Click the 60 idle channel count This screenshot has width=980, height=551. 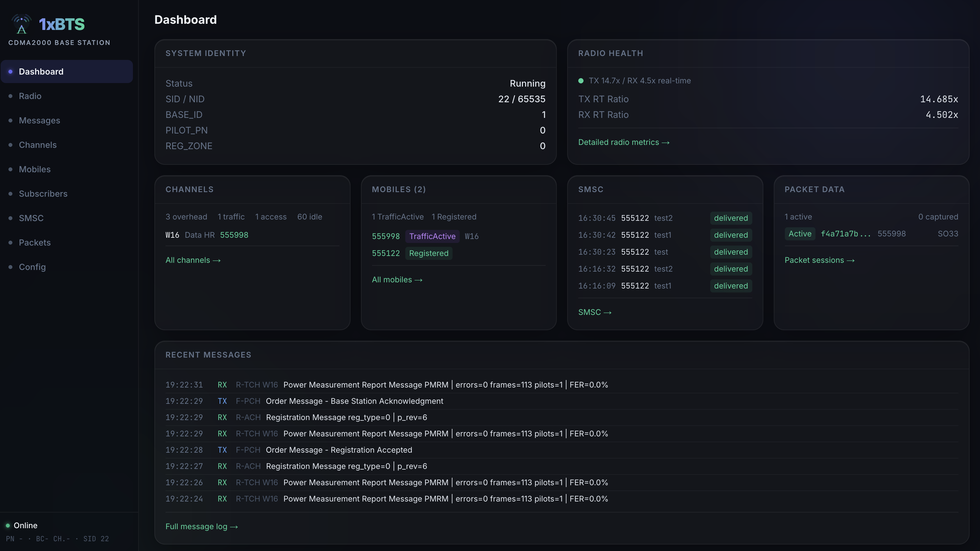[x=309, y=217]
